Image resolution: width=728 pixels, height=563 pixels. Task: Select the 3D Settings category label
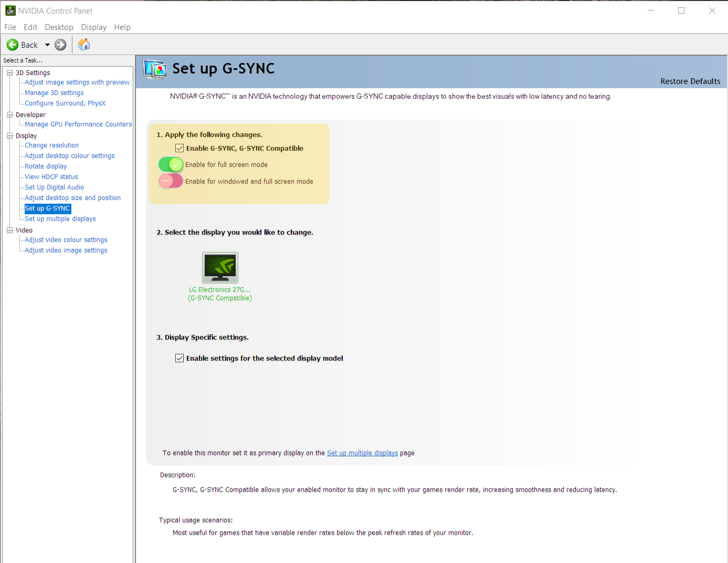click(33, 73)
